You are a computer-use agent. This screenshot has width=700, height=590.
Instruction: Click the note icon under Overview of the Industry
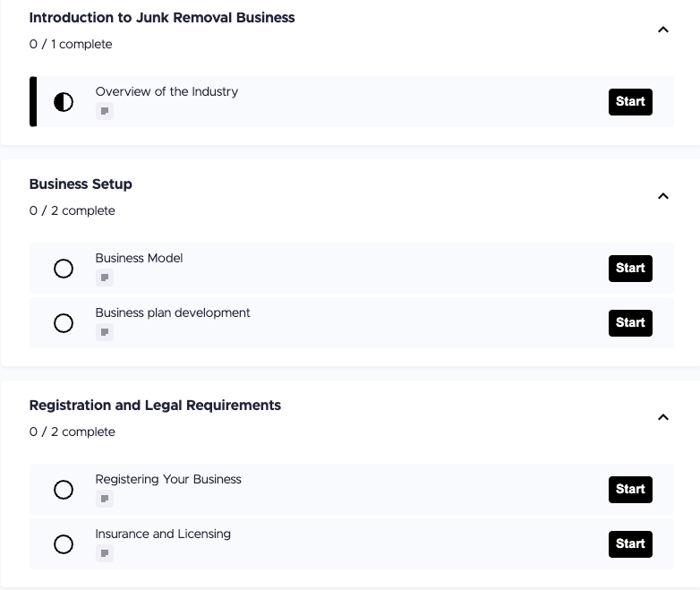point(105,112)
